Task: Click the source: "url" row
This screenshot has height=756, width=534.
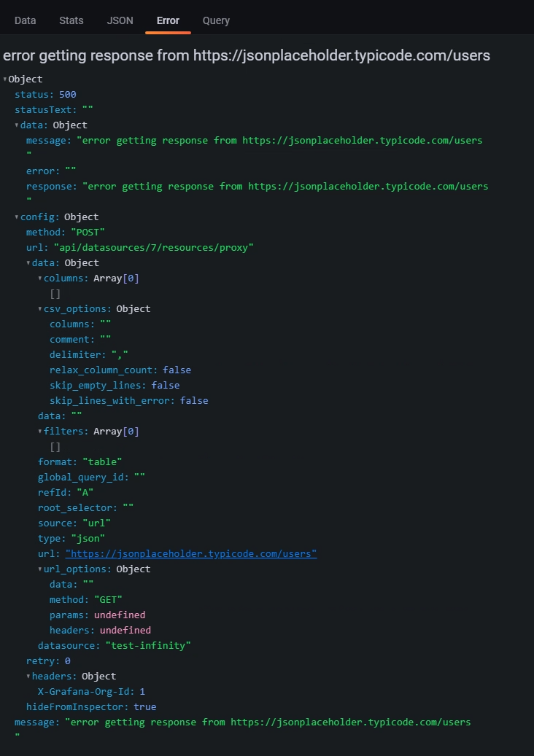Action: 74,523
